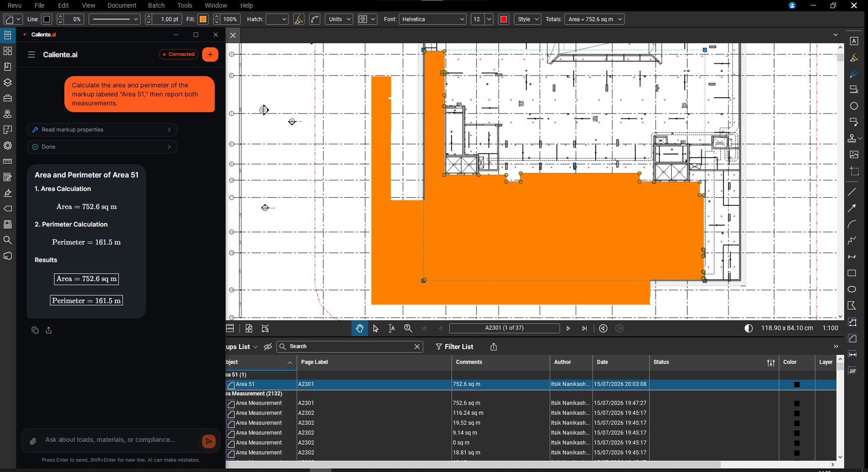
Task: Open the Edit menu
Action: click(63, 5)
